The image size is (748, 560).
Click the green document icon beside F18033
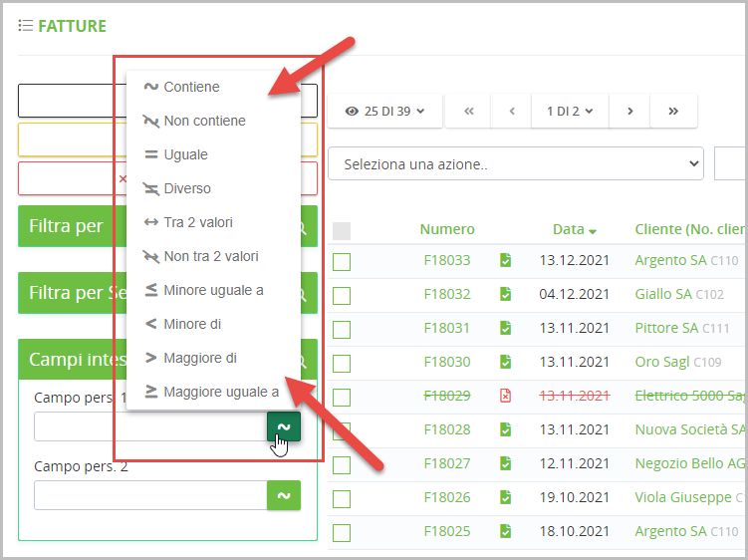point(506,260)
